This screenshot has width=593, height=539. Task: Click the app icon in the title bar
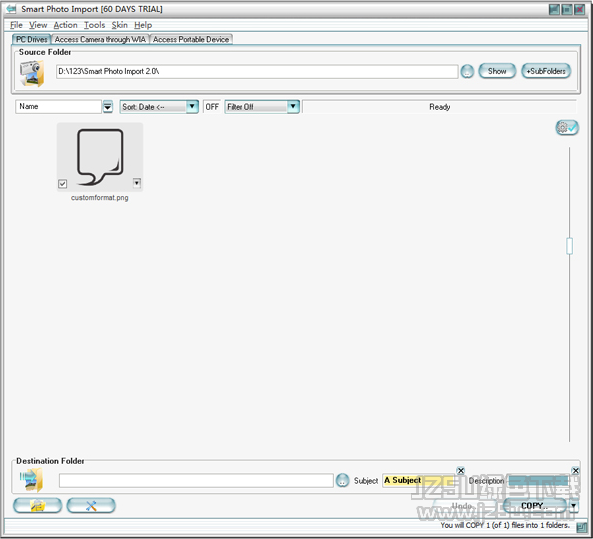tap(11, 9)
